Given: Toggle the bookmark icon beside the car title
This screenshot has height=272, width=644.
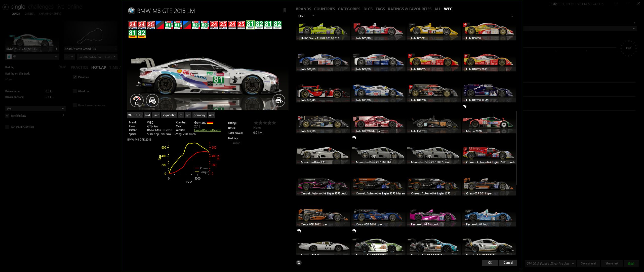Looking at the screenshot, I should pyautogui.click(x=285, y=11).
